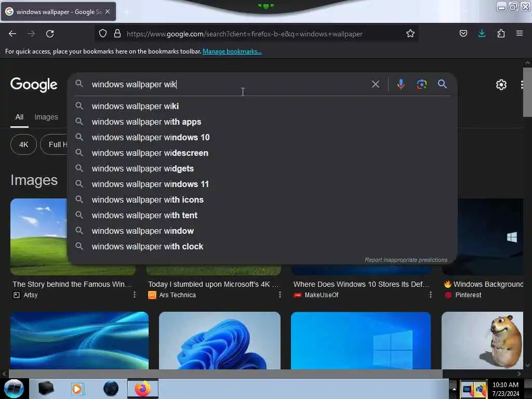Open Google quick settings gear
The height and width of the screenshot is (399, 532).
click(x=501, y=85)
